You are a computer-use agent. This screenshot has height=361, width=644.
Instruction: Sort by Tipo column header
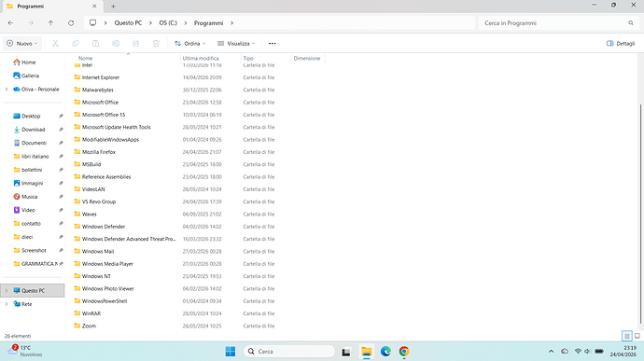(x=248, y=59)
